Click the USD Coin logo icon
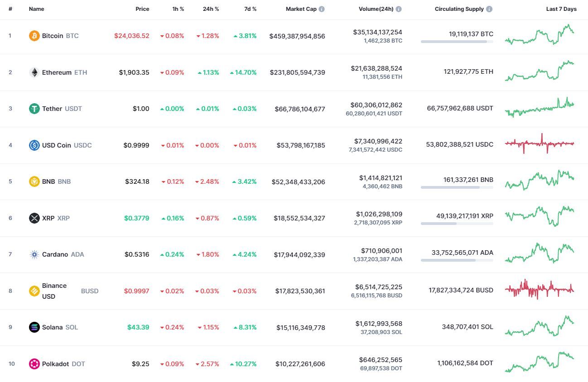 (34, 145)
